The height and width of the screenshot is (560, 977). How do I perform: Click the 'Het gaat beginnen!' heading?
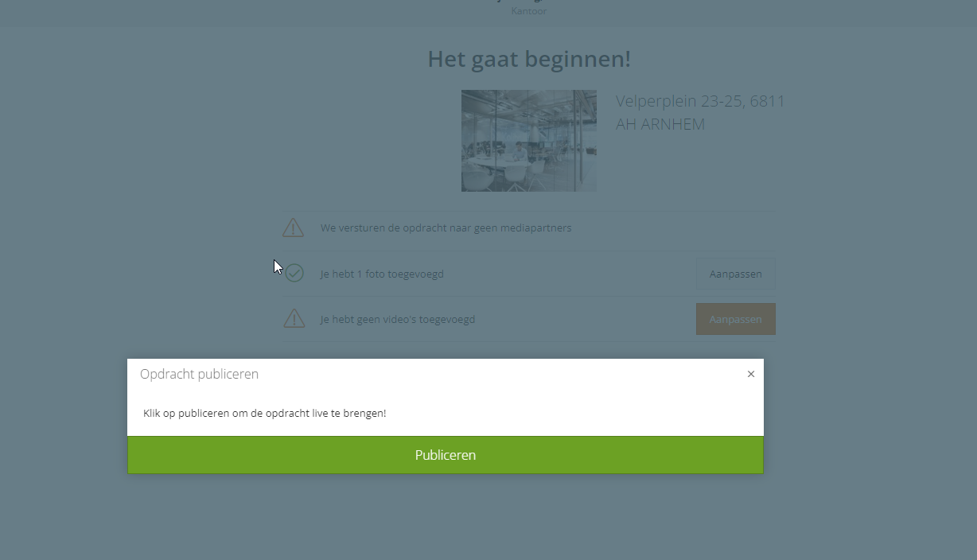529,59
